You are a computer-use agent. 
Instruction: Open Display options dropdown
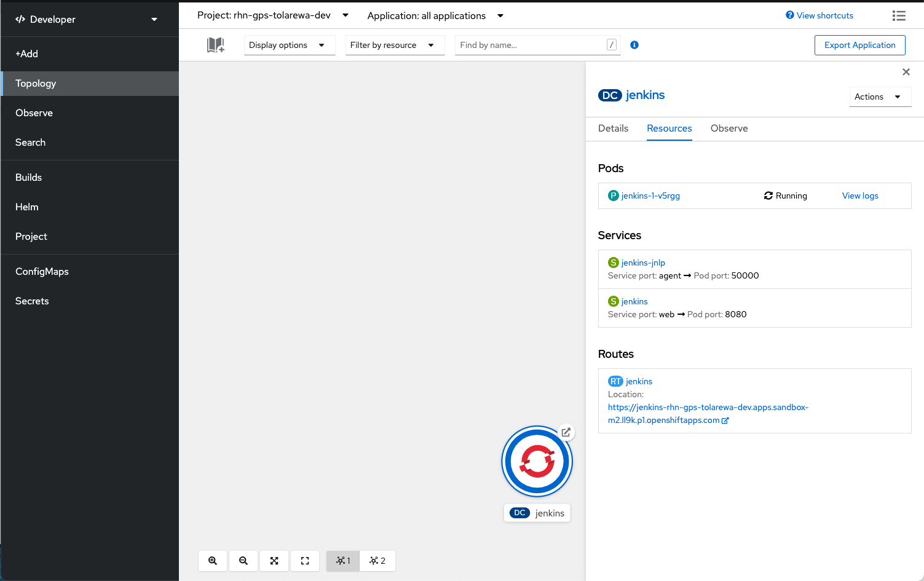coord(290,45)
